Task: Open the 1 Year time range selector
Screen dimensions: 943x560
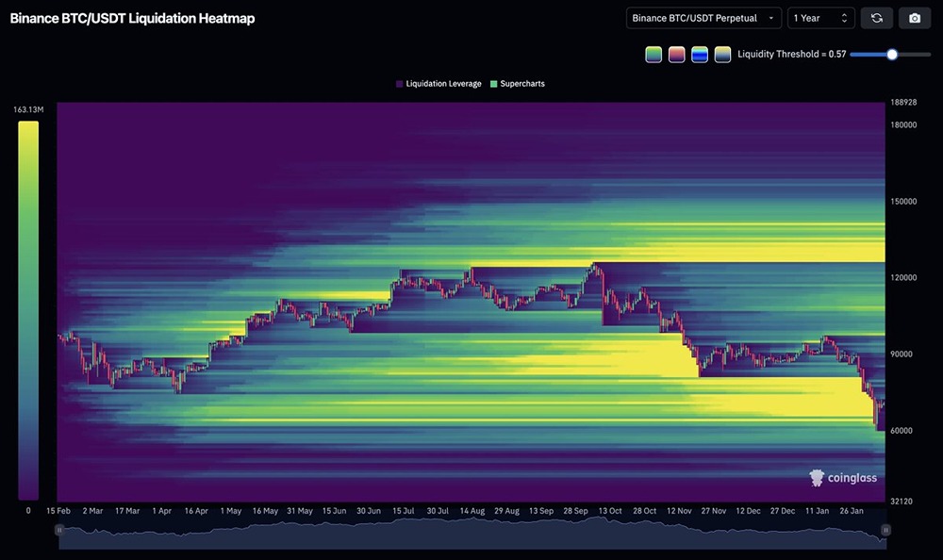Action: [821, 18]
